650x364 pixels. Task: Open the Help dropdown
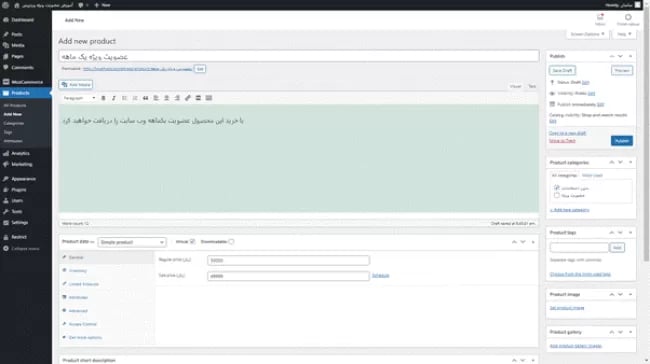[624, 34]
